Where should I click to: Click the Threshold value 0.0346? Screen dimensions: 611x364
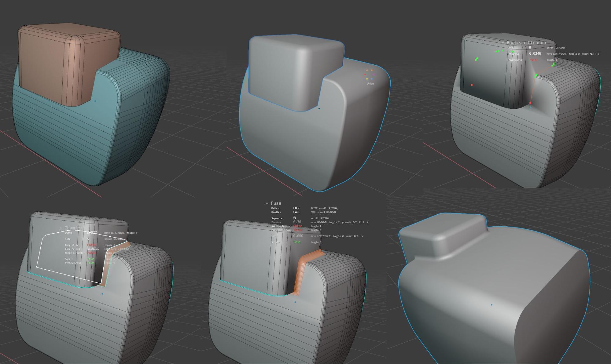tap(535, 53)
